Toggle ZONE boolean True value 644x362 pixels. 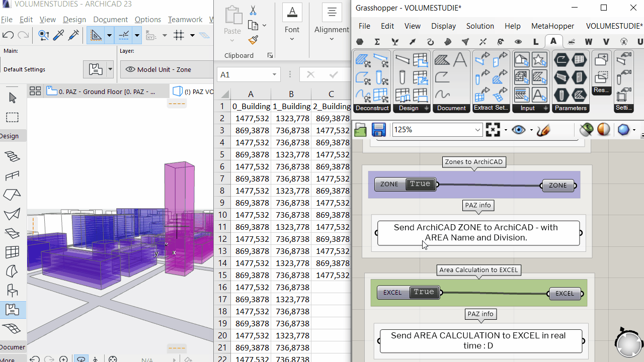click(420, 184)
